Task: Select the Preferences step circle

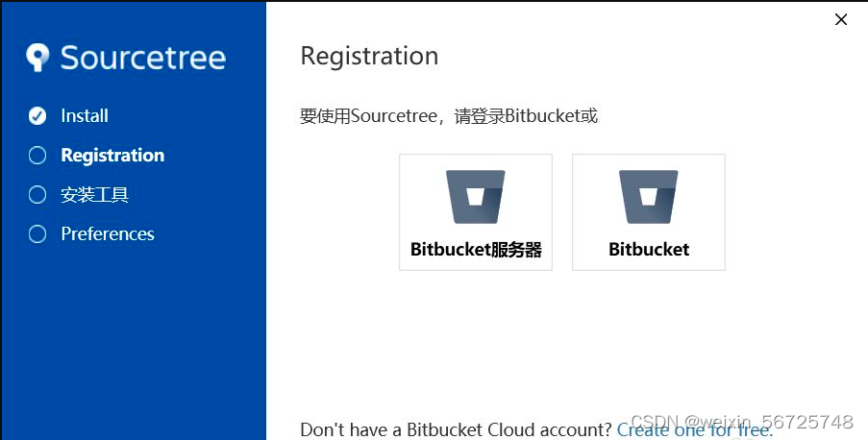Action: [x=37, y=234]
